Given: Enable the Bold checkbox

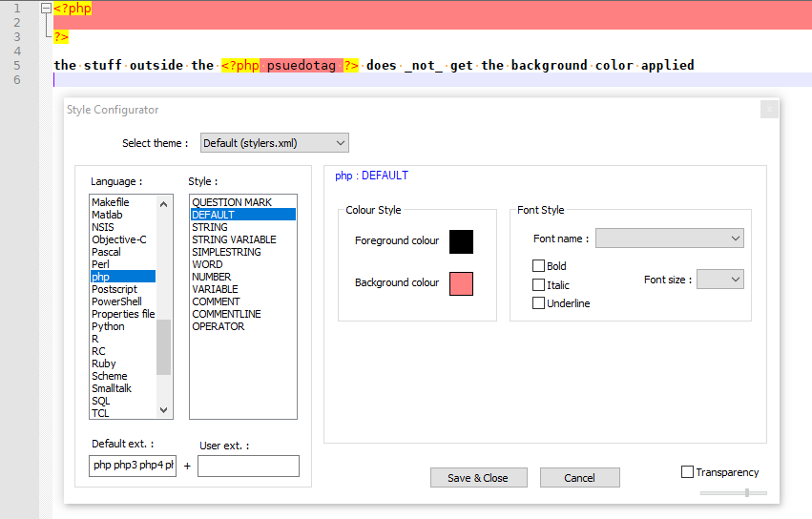Looking at the screenshot, I should (538, 266).
